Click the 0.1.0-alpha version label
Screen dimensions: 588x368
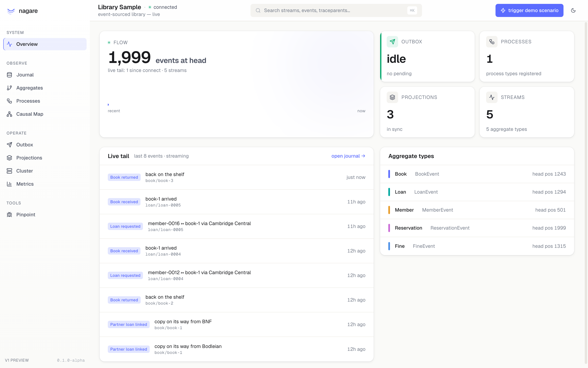click(71, 360)
